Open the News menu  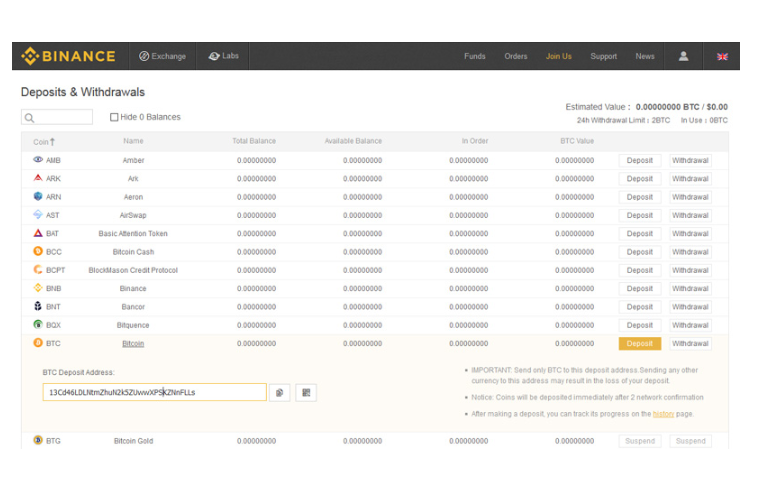click(645, 56)
